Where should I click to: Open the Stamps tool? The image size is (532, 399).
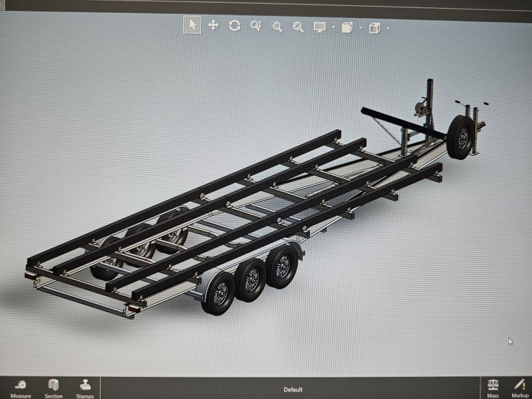(85, 389)
